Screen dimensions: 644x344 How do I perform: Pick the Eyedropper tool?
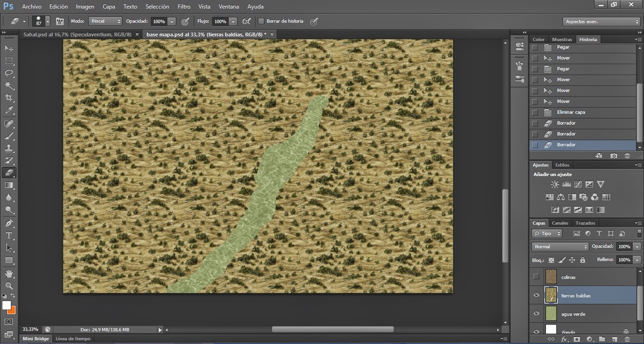click(9, 110)
